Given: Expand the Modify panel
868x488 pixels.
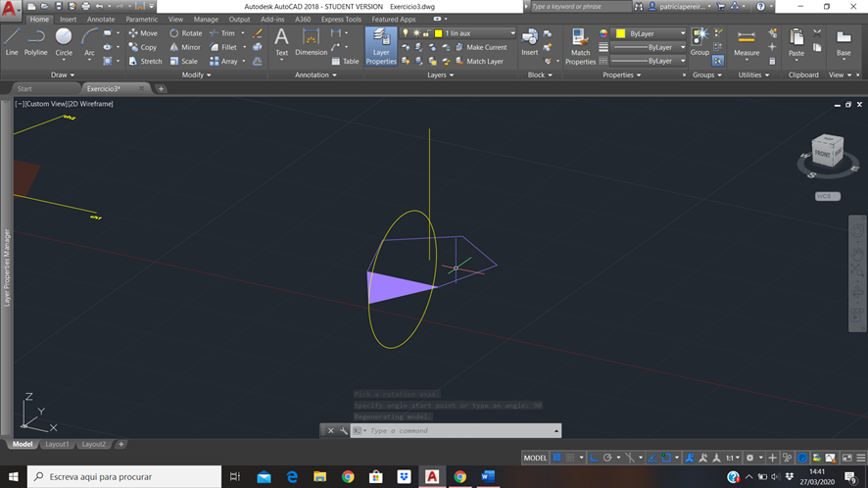Looking at the screenshot, I should click(196, 74).
